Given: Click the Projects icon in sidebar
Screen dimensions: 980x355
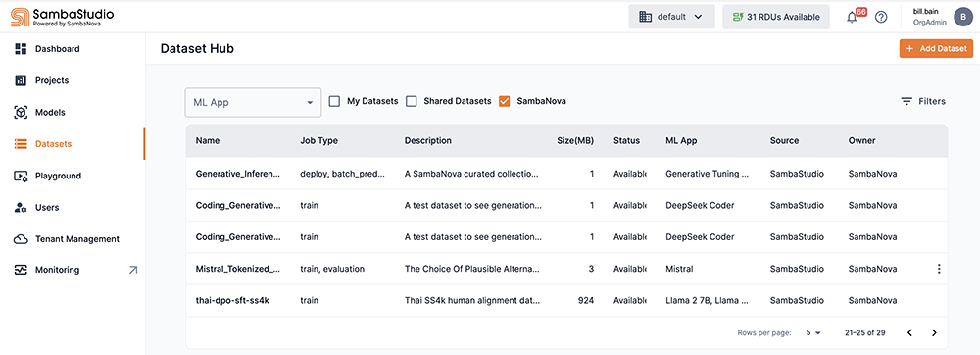Looking at the screenshot, I should pos(21,80).
